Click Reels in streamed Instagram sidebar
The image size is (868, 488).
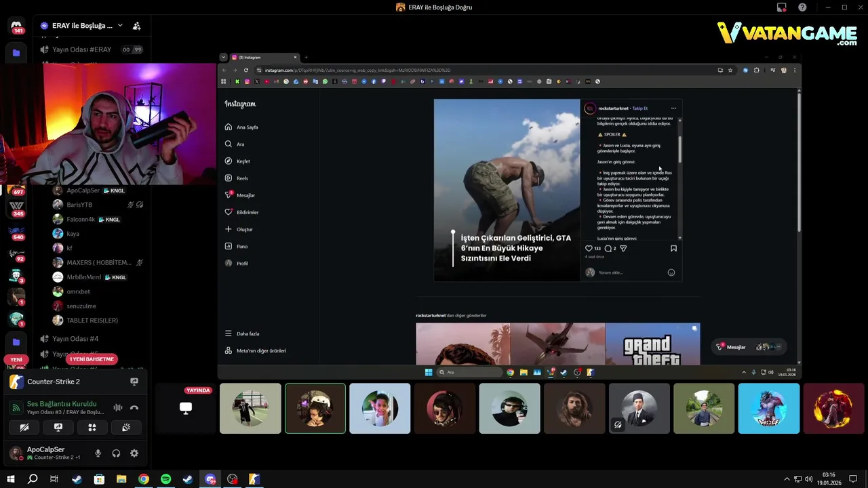point(237,178)
